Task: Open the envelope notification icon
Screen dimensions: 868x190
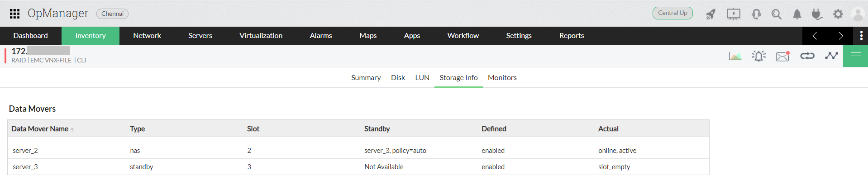Action: point(782,56)
